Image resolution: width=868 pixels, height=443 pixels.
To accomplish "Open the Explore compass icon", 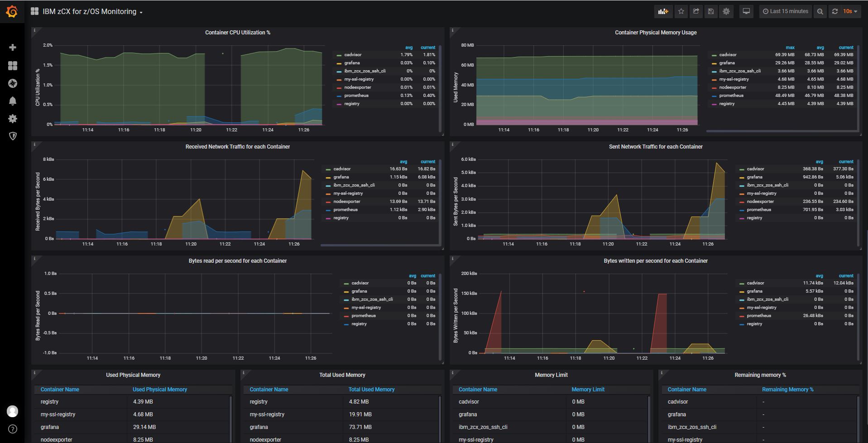I will [x=13, y=83].
